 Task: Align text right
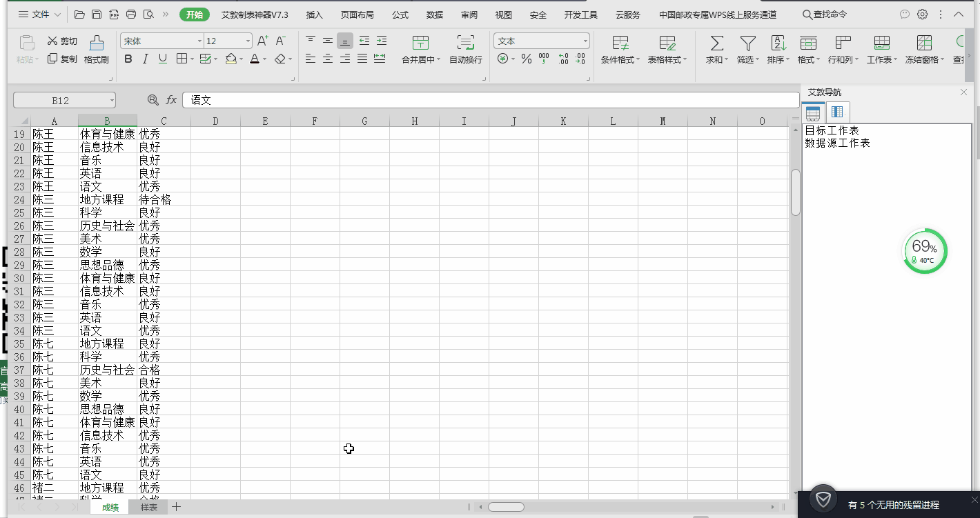click(345, 59)
